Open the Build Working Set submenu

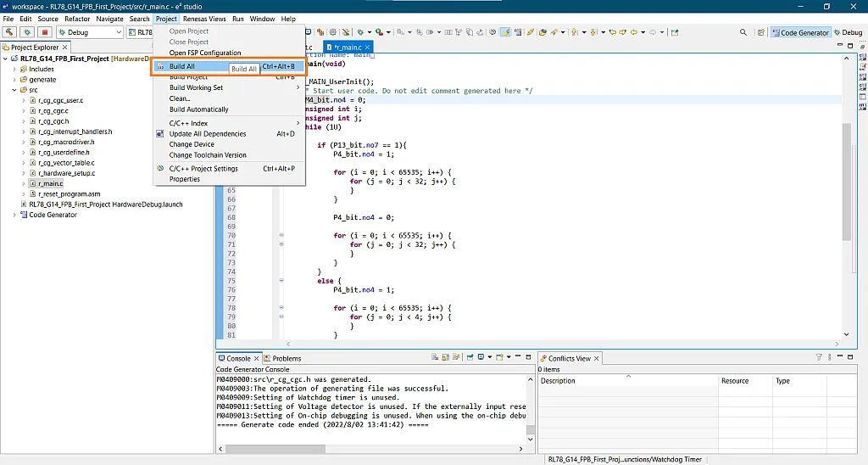229,87
